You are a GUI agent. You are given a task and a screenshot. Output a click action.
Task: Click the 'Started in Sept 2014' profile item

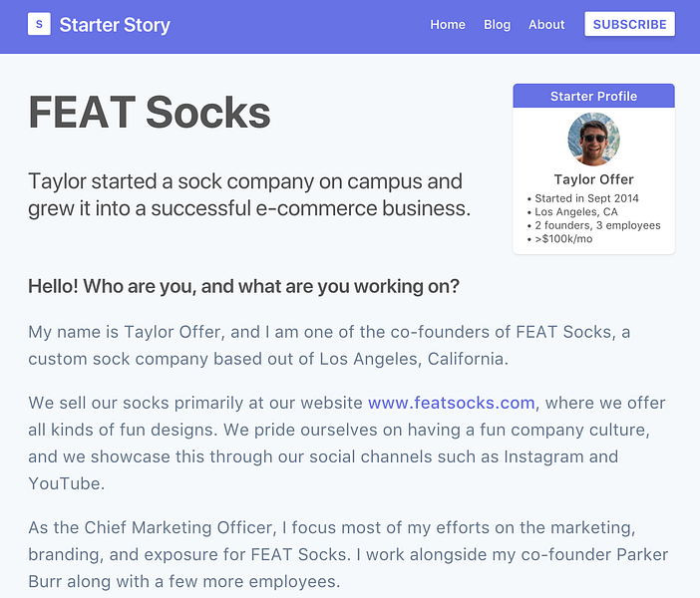[x=586, y=198]
